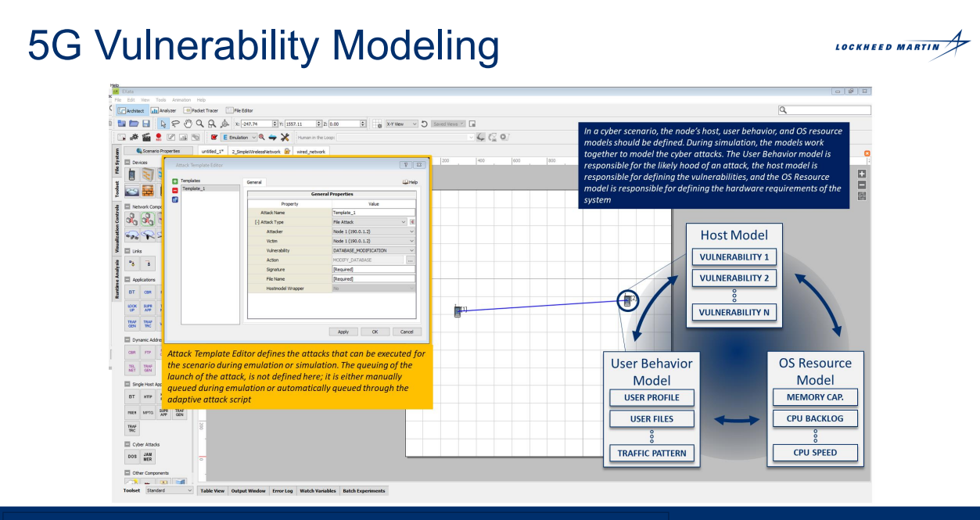This screenshot has width=980, height=520.
Task: Collapse the Devices toolset section
Action: 127,162
